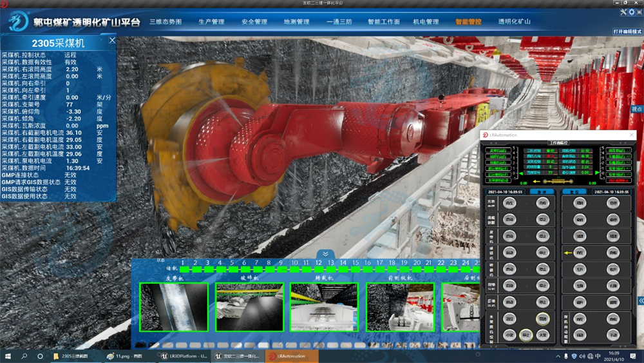
Task: Open the 机电管理 menu tab
Action: [x=426, y=22]
